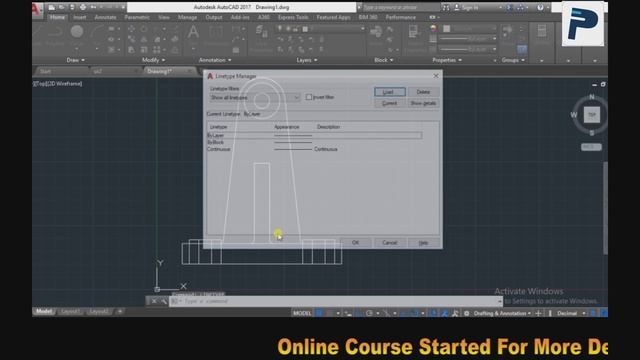Click the Match Properties icon
Image resolution: width=640 pixels, height=360 pixels.
(x=413, y=32)
